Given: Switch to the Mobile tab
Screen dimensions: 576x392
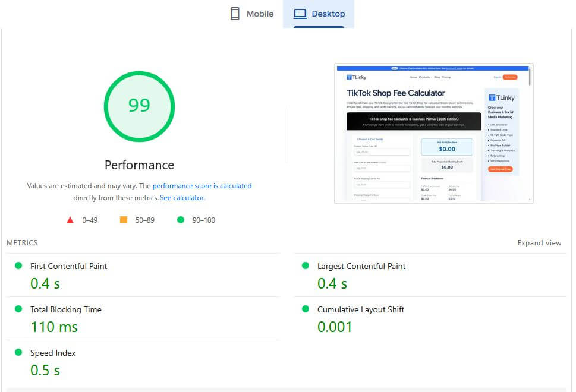Looking at the screenshot, I should click(x=252, y=13).
